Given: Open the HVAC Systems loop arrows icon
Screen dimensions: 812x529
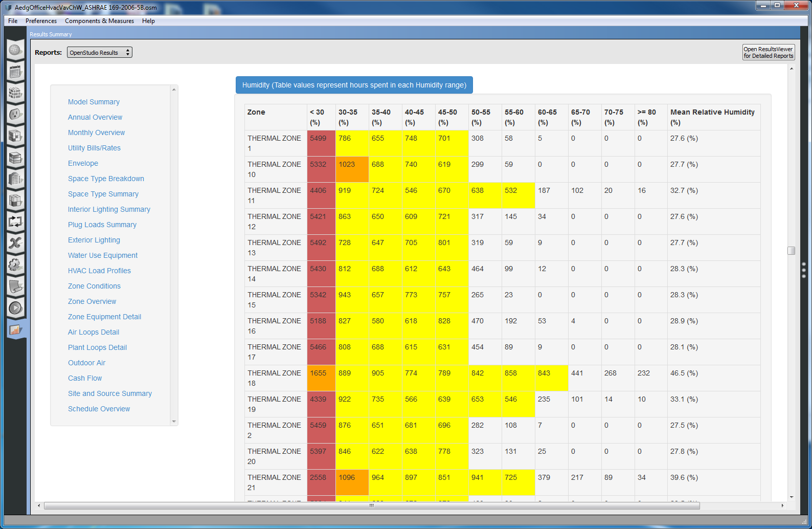Looking at the screenshot, I should pos(15,222).
